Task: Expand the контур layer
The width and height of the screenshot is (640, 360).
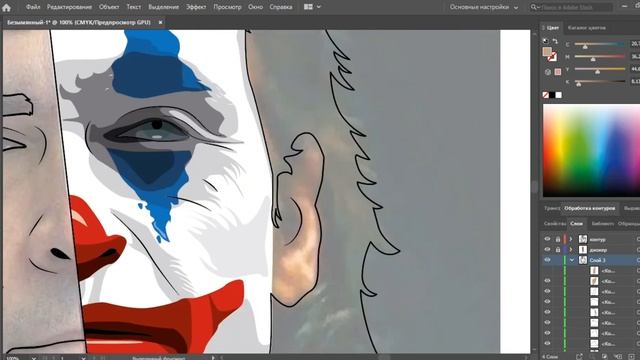Action: tap(571, 239)
